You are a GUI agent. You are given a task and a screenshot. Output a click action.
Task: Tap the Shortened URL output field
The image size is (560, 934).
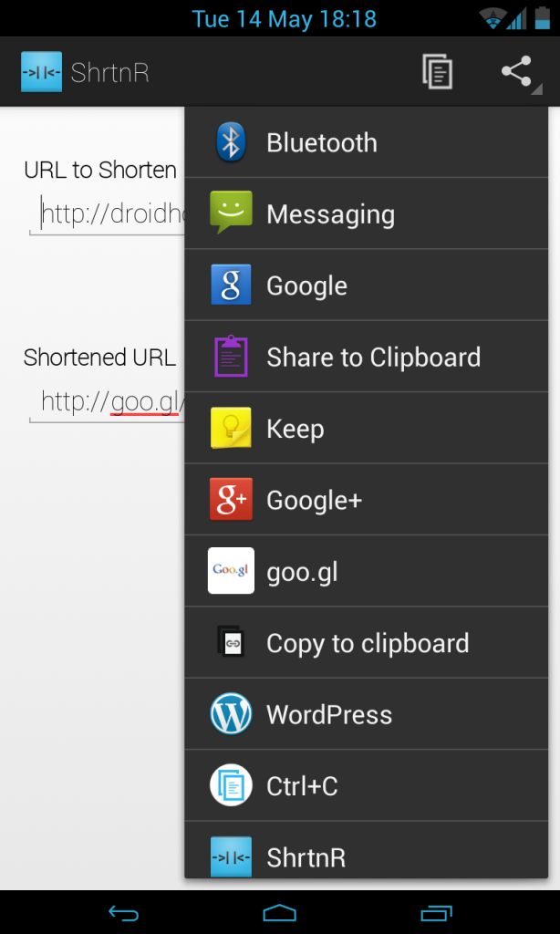(108, 402)
